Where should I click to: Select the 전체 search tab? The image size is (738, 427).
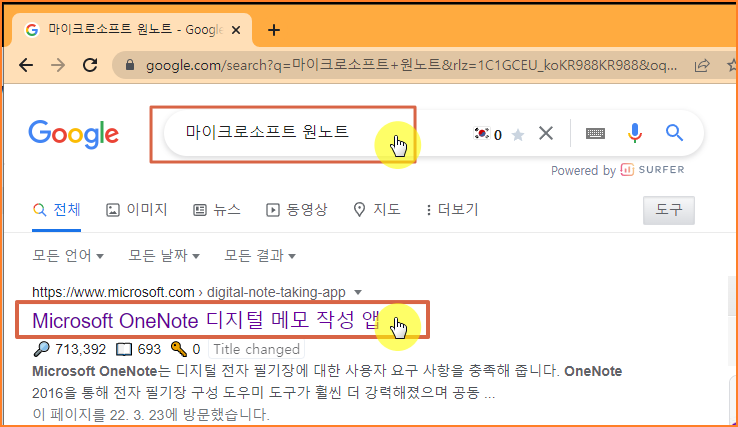[x=57, y=209]
